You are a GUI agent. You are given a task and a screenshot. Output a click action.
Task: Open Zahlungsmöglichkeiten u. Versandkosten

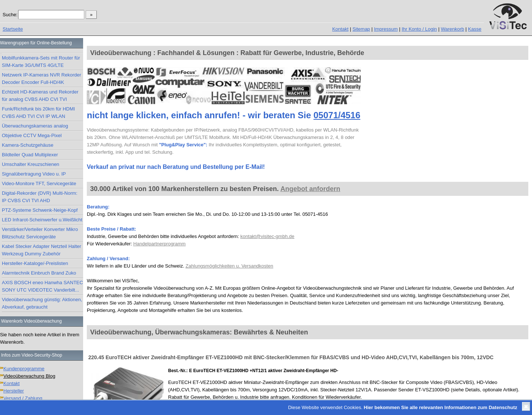click(229, 266)
